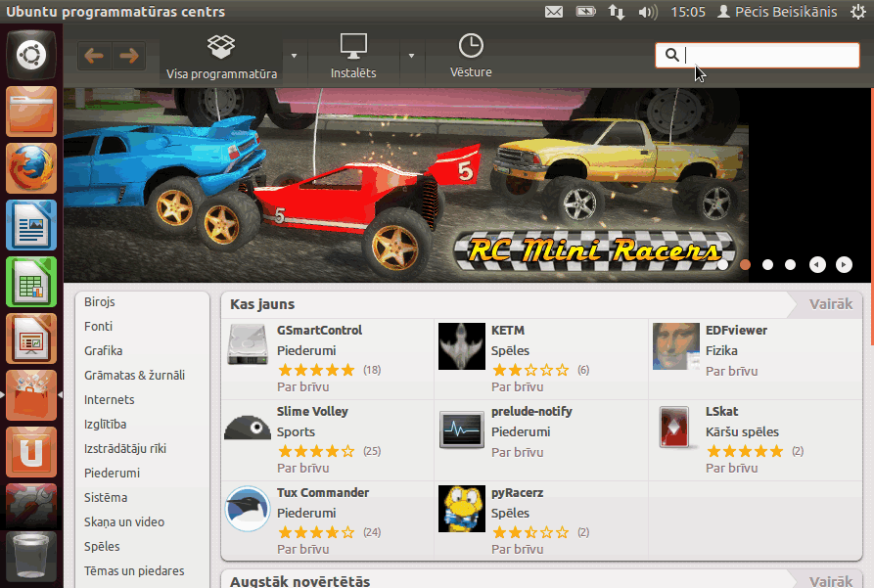The width and height of the screenshot is (874, 588).
Task: Show the previous banner with left arrow
Action: pos(817,265)
